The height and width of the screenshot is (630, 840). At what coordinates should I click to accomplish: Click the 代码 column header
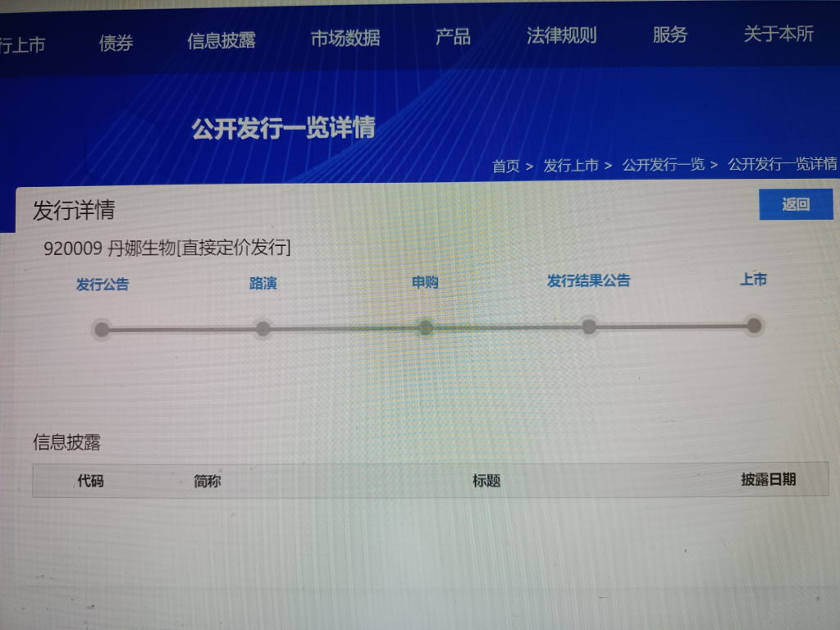pyautogui.click(x=90, y=481)
